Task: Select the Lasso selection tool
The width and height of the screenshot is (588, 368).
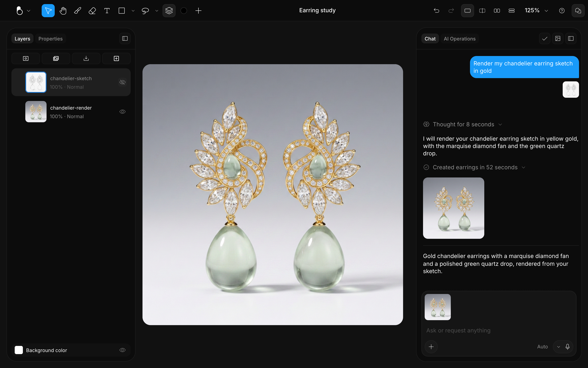Action: tap(145, 11)
